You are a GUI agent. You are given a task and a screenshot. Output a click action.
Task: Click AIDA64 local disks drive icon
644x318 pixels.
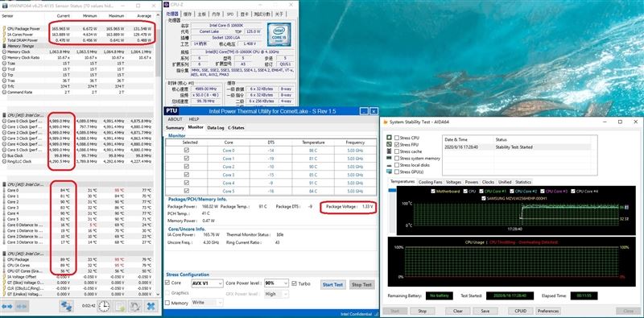389,165
